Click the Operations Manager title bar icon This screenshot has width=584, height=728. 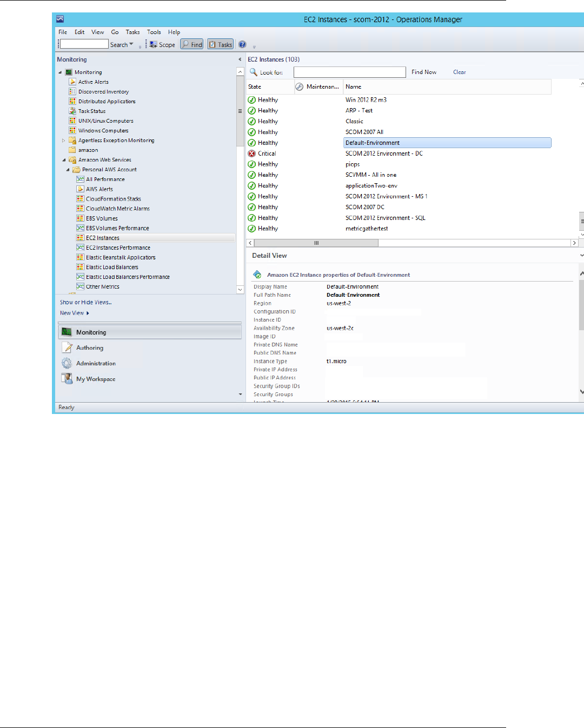pyautogui.click(x=60, y=19)
